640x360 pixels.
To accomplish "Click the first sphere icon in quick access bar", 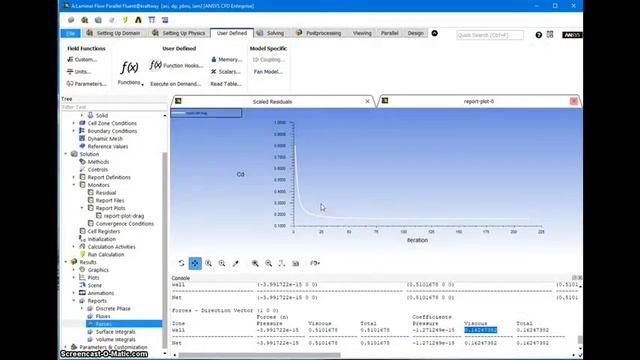I will coord(71,20).
